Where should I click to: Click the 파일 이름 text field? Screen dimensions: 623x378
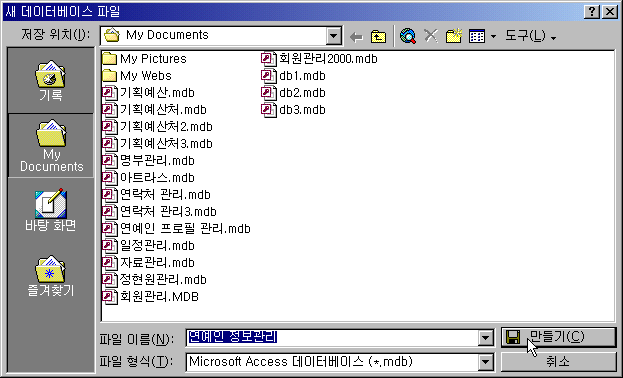tap(333, 337)
